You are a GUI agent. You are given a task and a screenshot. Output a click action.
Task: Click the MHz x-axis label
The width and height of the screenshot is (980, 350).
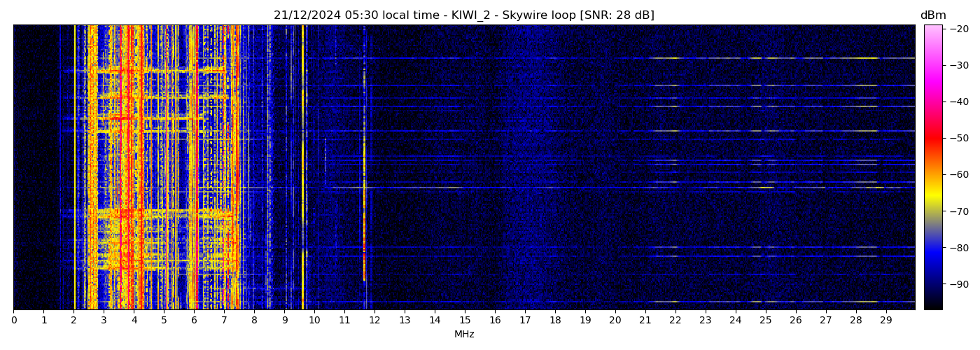coord(463,335)
